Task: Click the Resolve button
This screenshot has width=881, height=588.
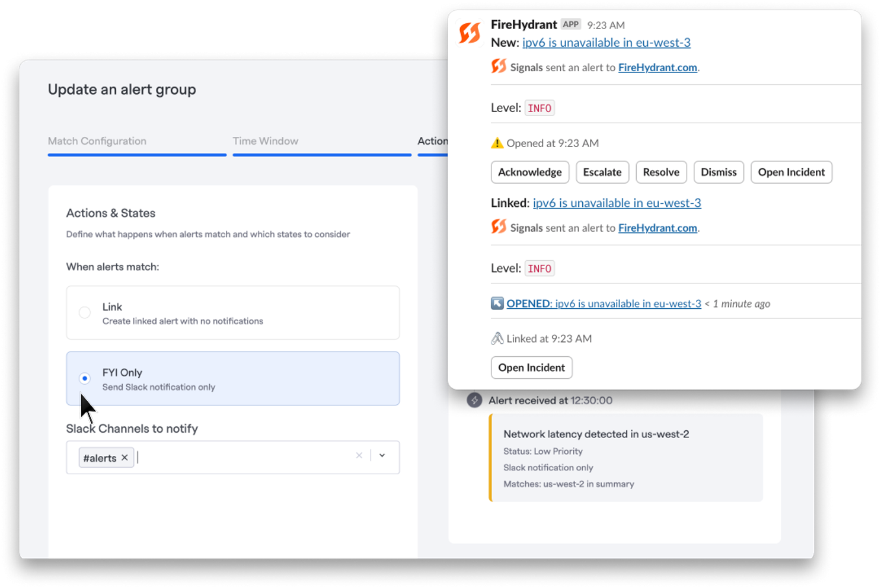Action: click(661, 172)
